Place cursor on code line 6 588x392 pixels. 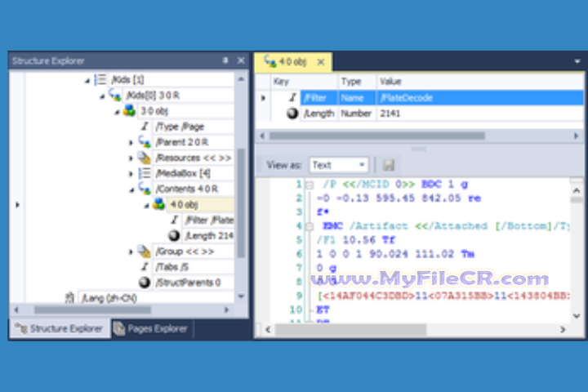tap(395, 254)
